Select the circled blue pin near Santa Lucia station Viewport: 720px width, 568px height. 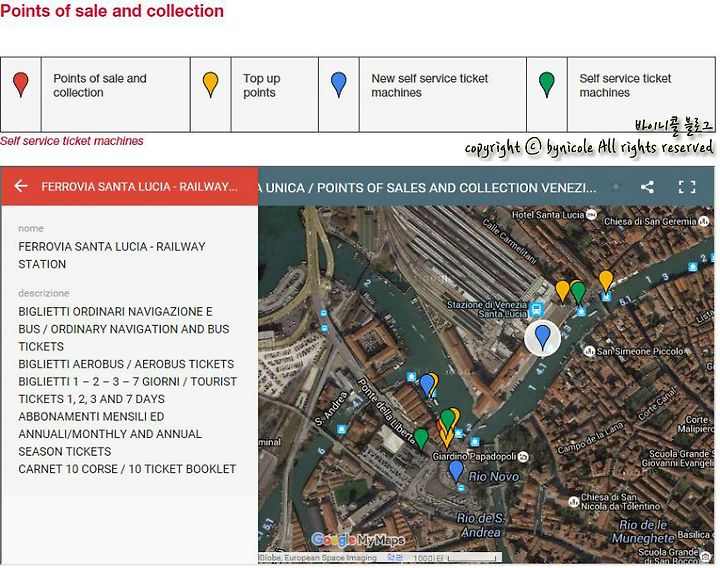pos(542,338)
